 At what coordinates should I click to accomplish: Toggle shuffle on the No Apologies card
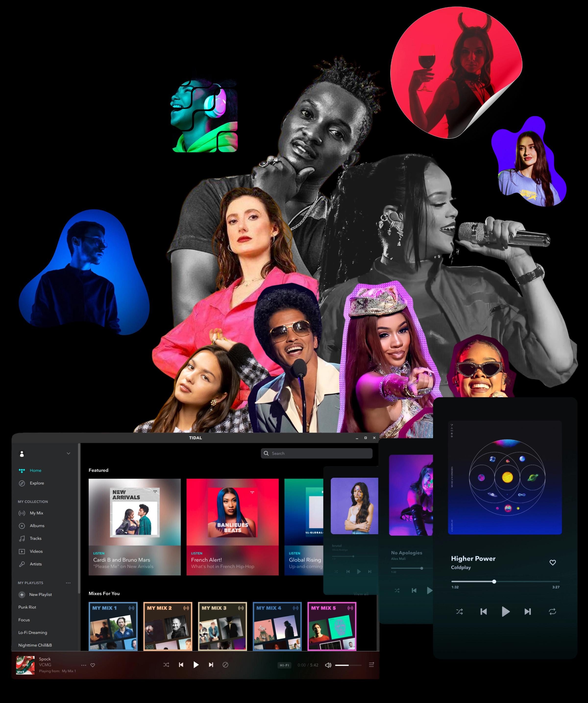click(x=397, y=591)
